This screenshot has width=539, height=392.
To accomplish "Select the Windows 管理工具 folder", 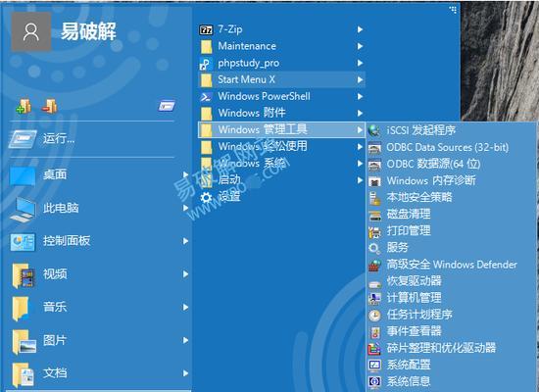I will (281, 129).
